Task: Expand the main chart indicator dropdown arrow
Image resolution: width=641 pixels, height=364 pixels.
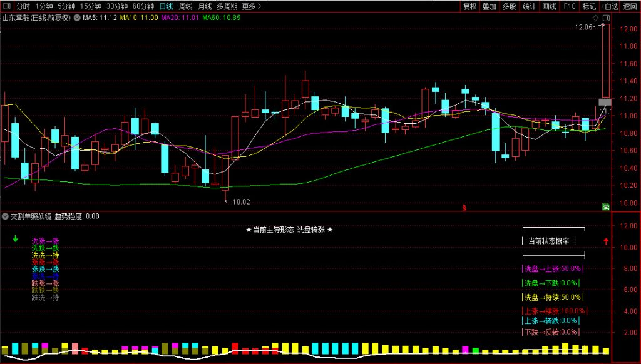Action: coord(77,18)
